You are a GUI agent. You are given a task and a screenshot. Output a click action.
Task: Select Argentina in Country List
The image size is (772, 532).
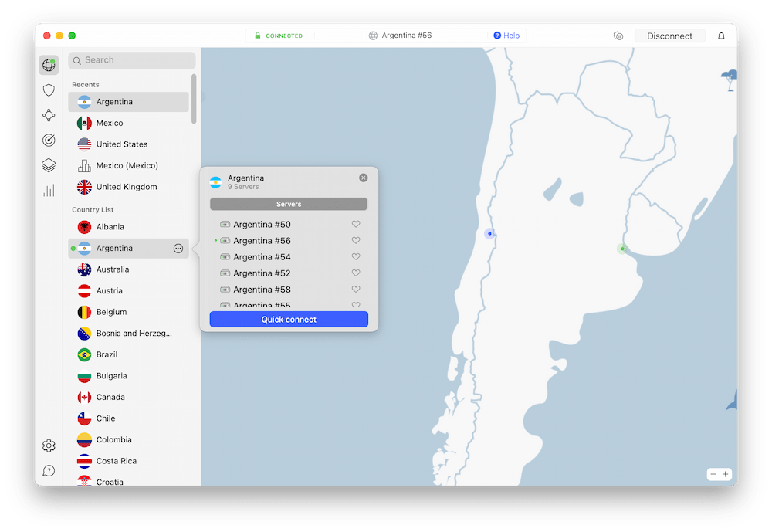128,249
